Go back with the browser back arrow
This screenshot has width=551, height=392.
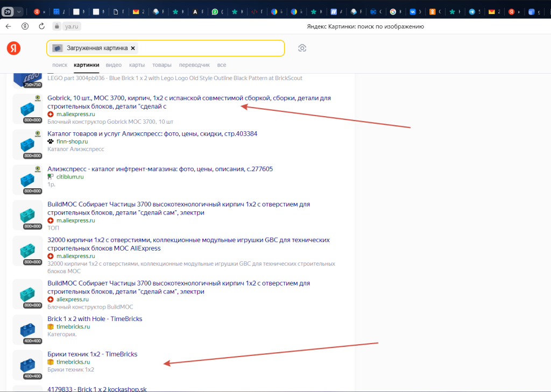pos(9,26)
